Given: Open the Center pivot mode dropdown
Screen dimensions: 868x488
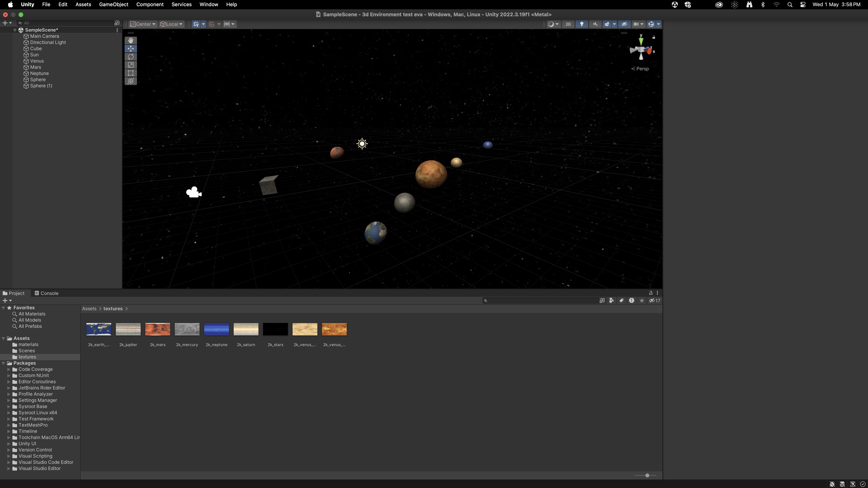Looking at the screenshot, I should pos(143,24).
